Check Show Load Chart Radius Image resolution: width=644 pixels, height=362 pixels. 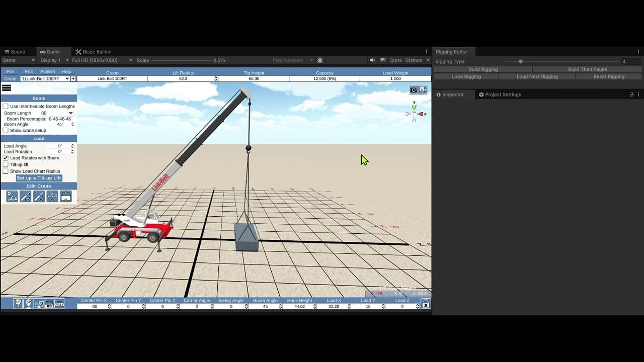coord(6,171)
